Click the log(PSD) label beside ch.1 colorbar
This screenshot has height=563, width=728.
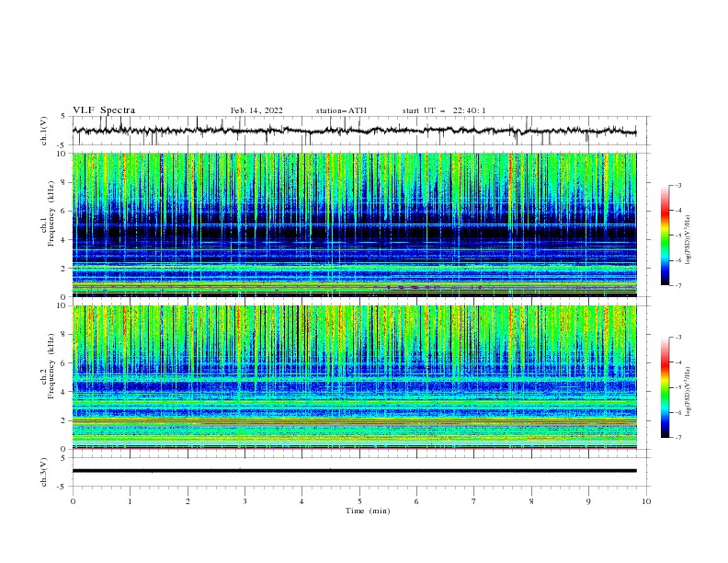[x=688, y=240]
